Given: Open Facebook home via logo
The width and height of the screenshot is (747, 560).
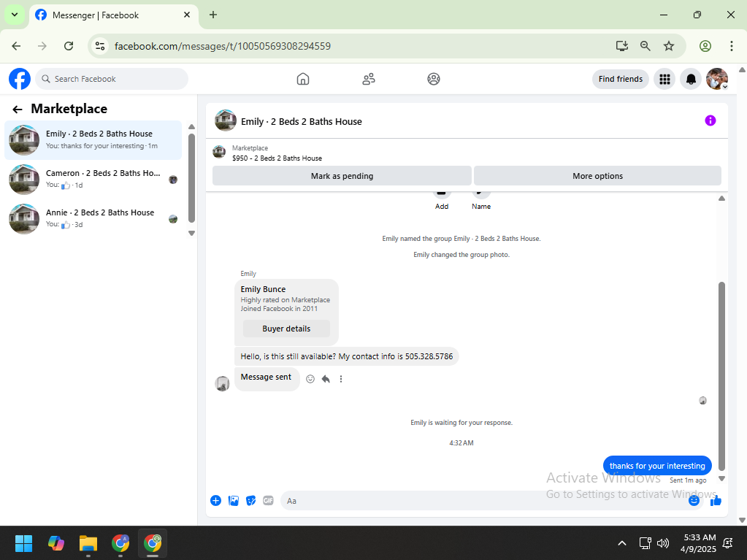Looking at the screenshot, I should 20,79.
